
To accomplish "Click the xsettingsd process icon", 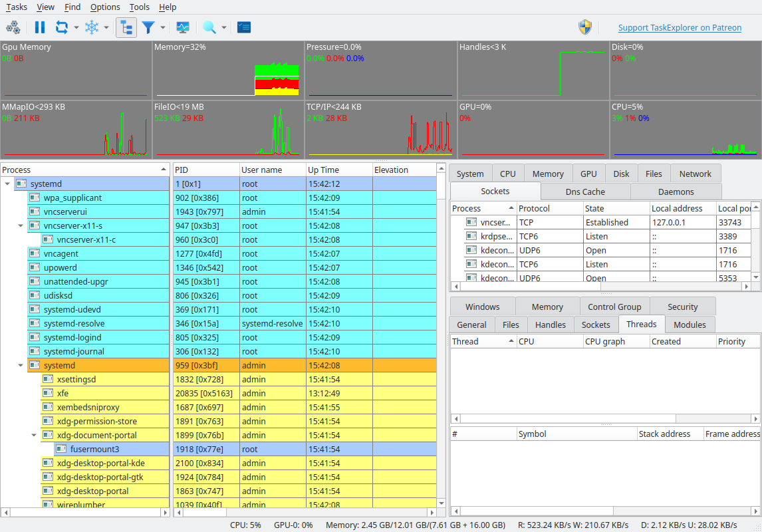I will (48, 379).
